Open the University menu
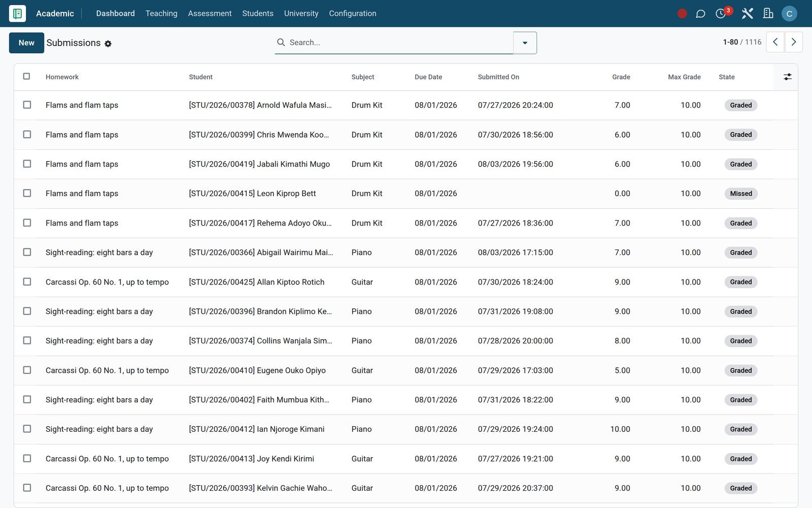 point(301,14)
